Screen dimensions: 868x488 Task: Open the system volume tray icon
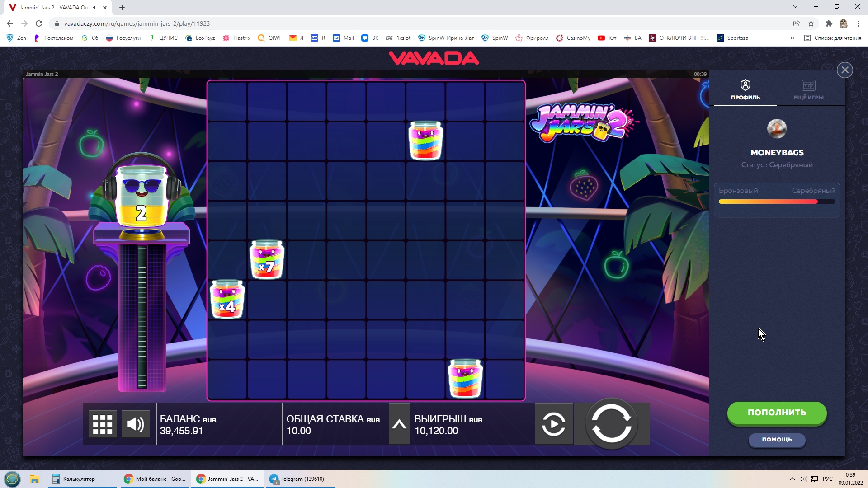pyautogui.click(x=802, y=479)
